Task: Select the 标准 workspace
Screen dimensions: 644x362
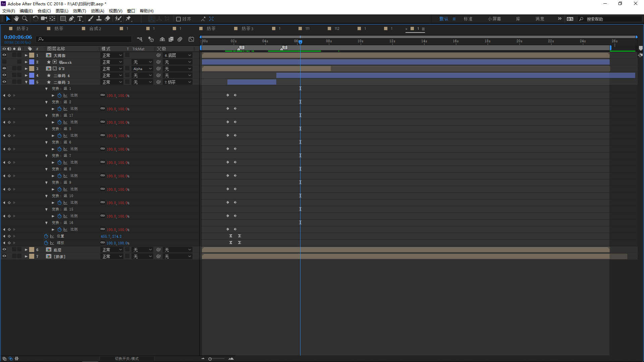Action: click(x=468, y=19)
